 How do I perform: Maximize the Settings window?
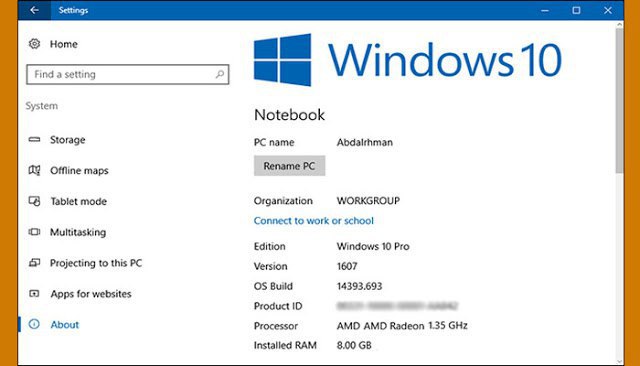[x=576, y=10]
